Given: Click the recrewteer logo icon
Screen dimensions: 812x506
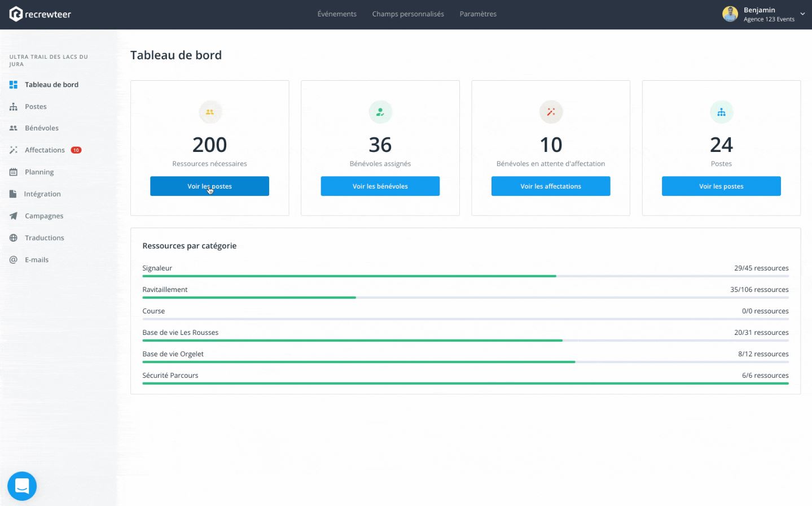Looking at the screenshot, I should pos(16,14).
